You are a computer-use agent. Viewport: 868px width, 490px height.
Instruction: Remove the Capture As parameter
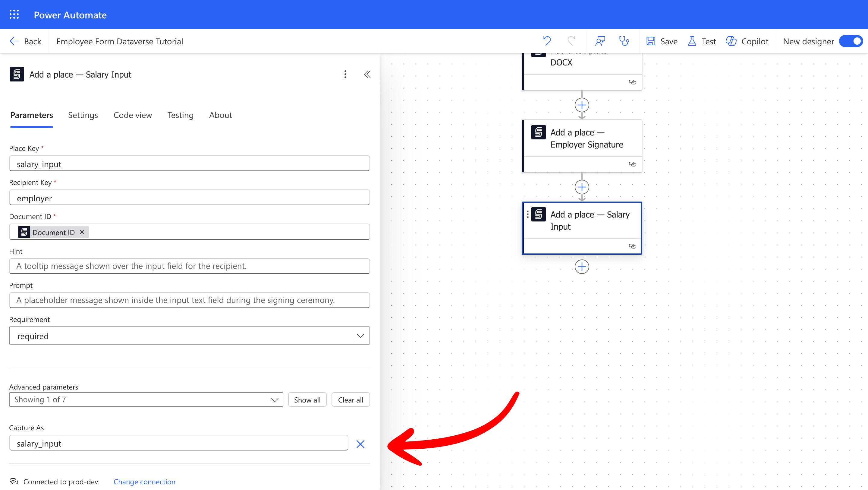(x=360, y=444)
